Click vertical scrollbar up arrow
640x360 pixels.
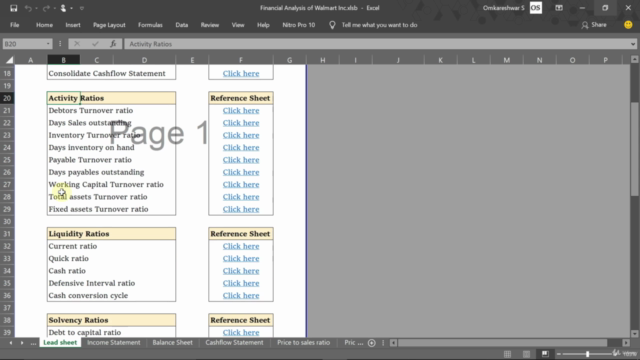(x=634, y=60)
